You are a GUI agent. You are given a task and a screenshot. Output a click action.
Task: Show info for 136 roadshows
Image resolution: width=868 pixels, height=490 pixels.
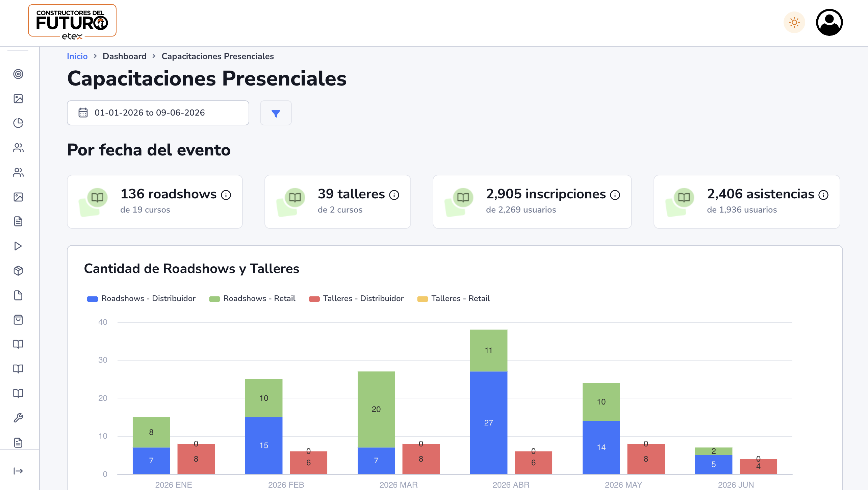226,195
